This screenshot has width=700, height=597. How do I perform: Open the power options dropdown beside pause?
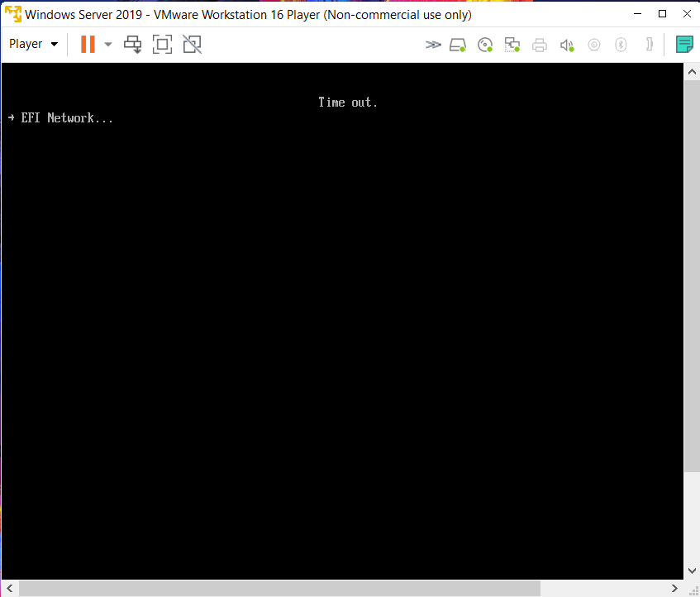tap(108, 45)
